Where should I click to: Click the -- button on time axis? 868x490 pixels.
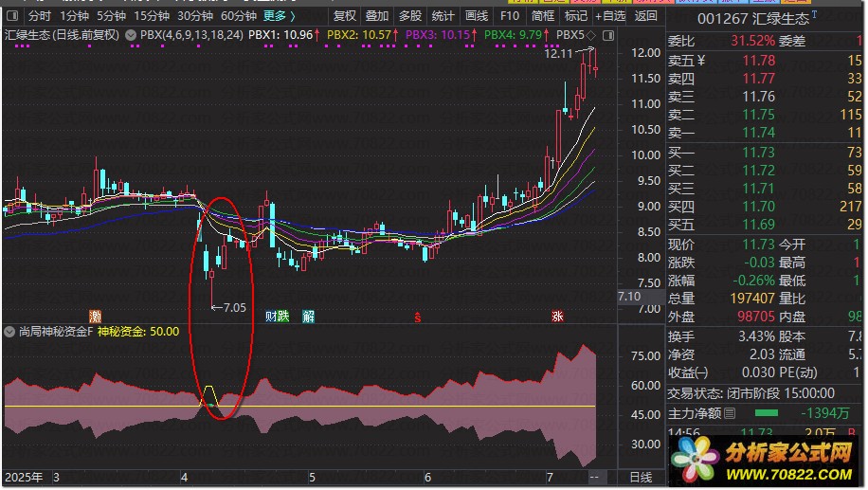tap(594, 478)
